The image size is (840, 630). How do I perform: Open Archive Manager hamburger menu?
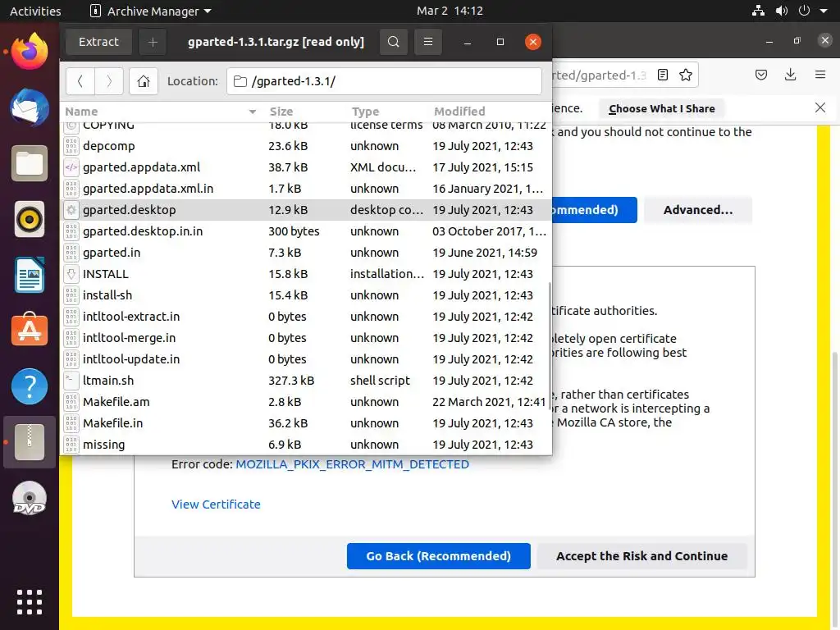(x=428, y=42)
